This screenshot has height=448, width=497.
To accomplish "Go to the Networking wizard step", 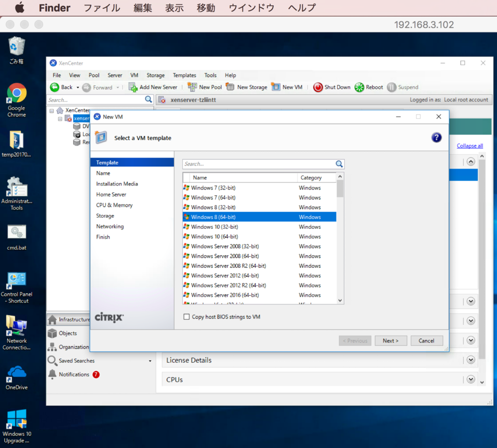I will click(x=110, y=226).
